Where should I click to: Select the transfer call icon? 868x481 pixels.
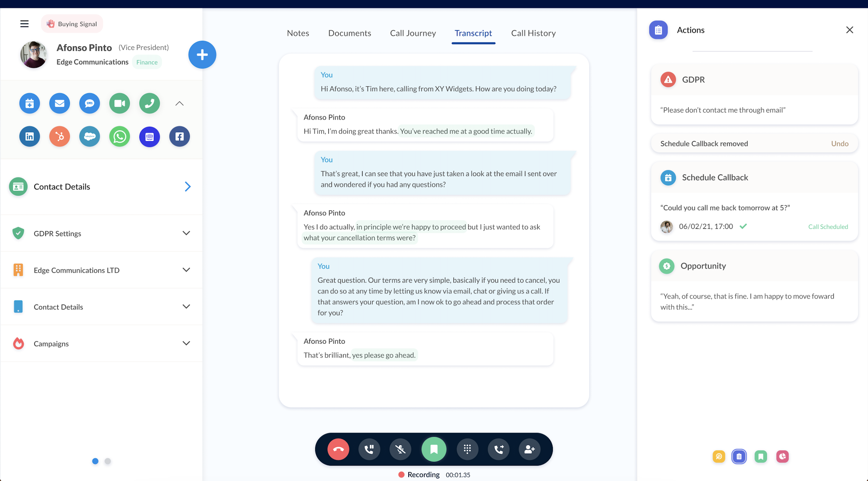(x=499, y=449)
